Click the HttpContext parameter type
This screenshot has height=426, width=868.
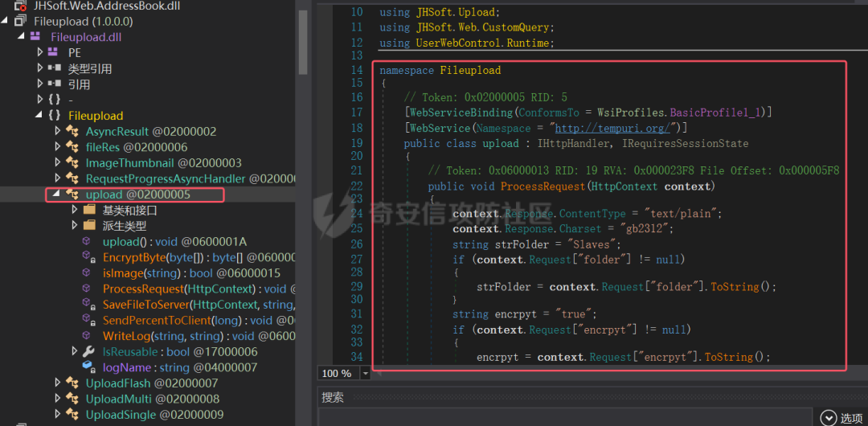[x=625, y=186]
